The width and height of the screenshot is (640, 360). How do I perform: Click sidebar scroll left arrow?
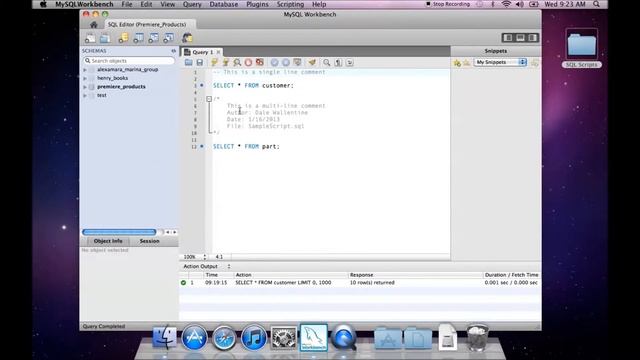(x=167, y=232)
